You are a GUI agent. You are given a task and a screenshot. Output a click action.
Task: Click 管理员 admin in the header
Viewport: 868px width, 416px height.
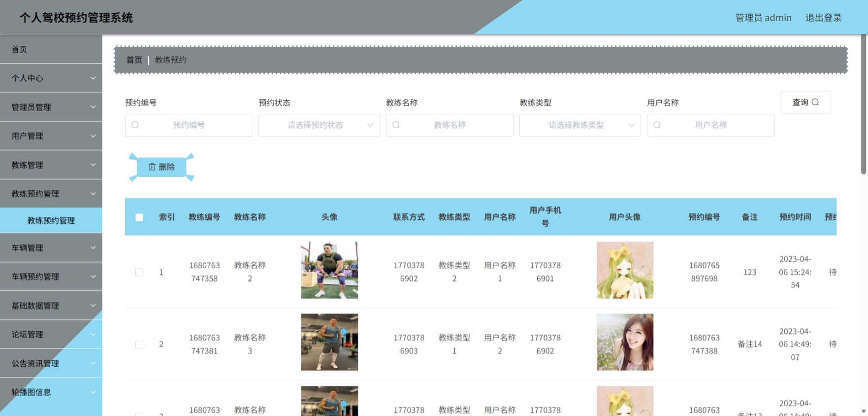763,18
